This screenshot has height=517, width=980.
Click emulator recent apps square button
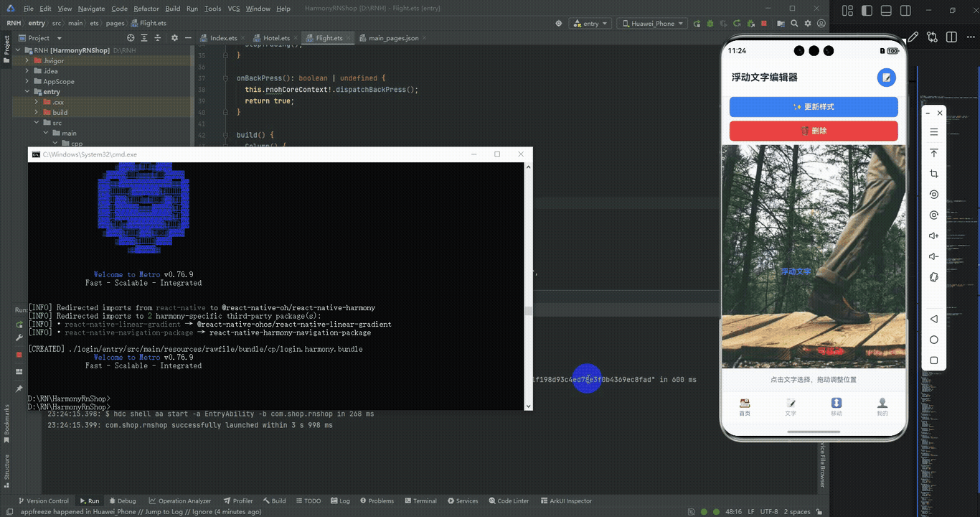(933, 360)
